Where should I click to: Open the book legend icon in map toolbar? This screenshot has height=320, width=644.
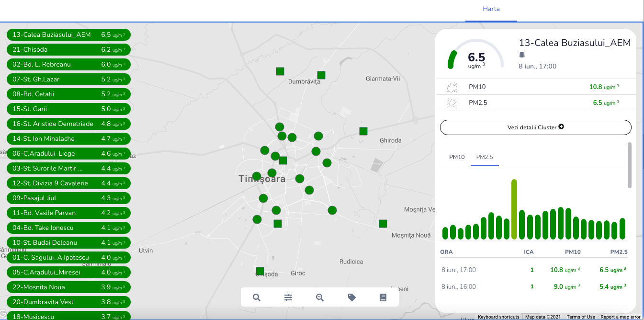(383, 297)
